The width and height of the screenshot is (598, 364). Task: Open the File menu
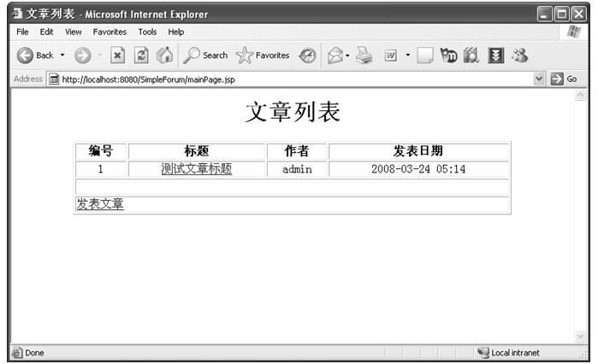22,32
